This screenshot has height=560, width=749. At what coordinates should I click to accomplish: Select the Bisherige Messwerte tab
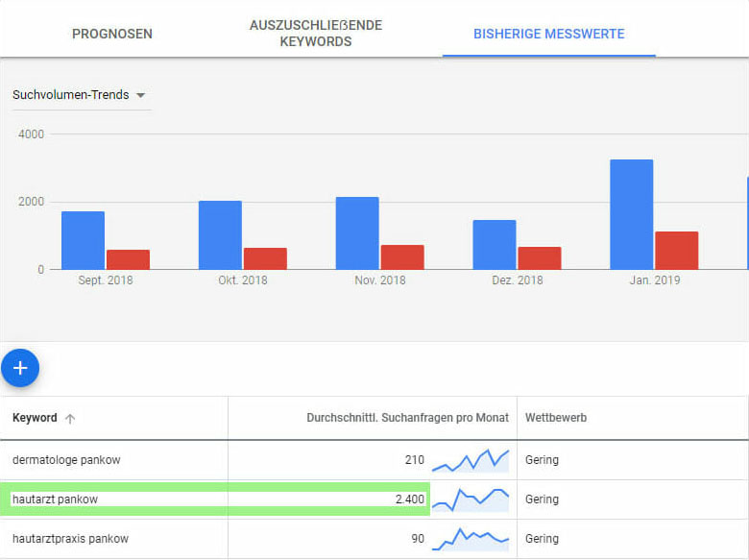pyautogui.click(x=548, y=34)
